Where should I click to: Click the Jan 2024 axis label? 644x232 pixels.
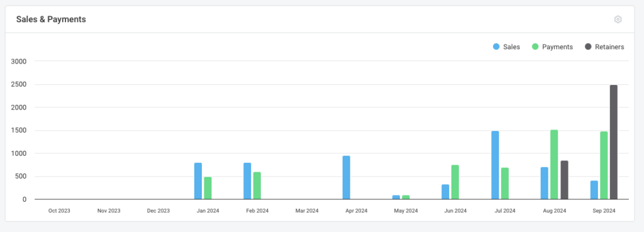[x=208, y=211]
